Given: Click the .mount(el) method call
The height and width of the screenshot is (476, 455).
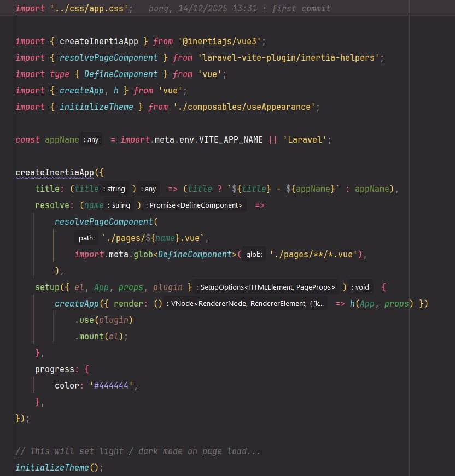Looking at the screenshot, I should coord(101,337).
